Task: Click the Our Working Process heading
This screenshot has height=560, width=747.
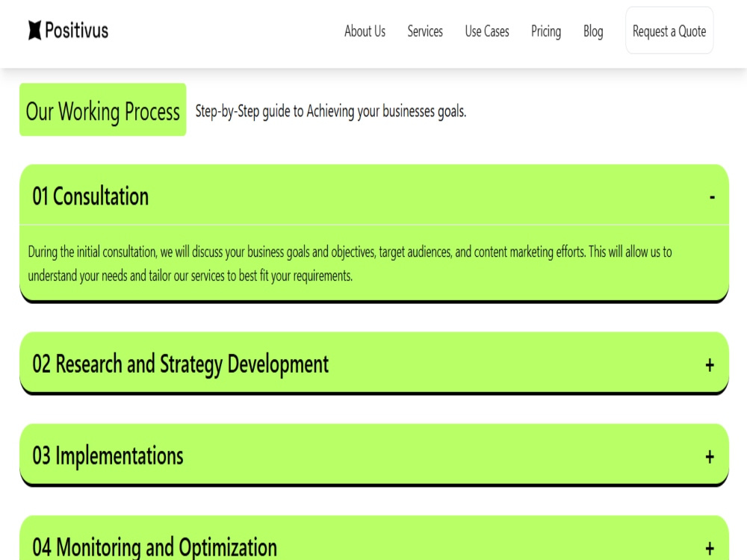Action: tap(103, 110)
